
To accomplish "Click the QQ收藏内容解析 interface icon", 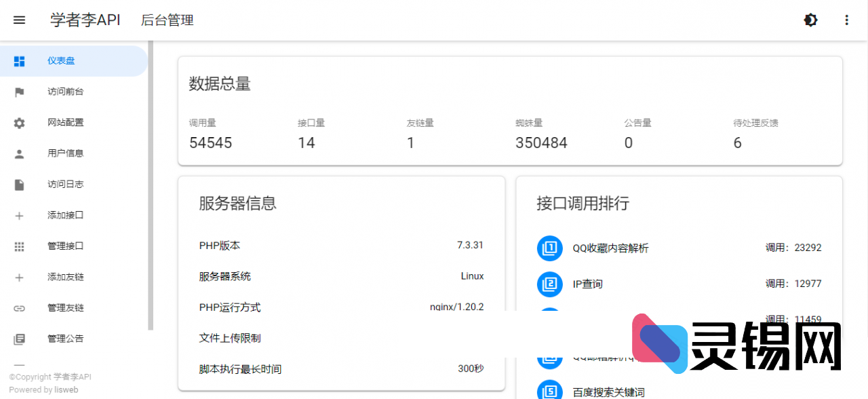I will pyautogui.click(x=549, y=248).
